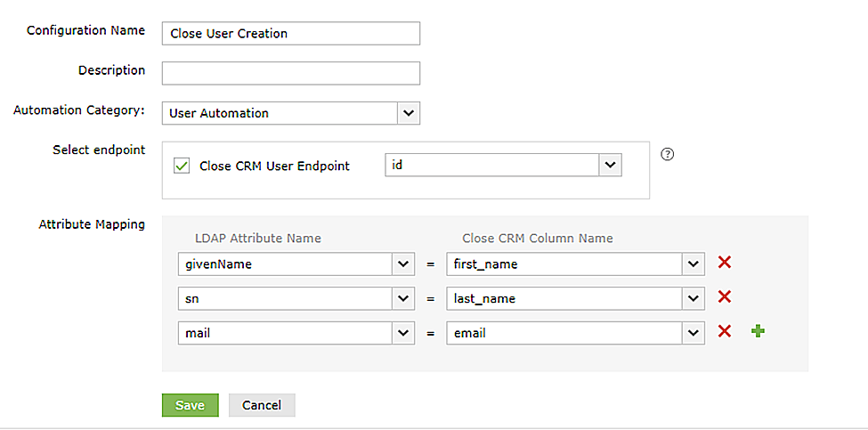Screen dimensions: 868x430
Task: Click the Close CRM User Endpoint label
Action: click(274, 166)
